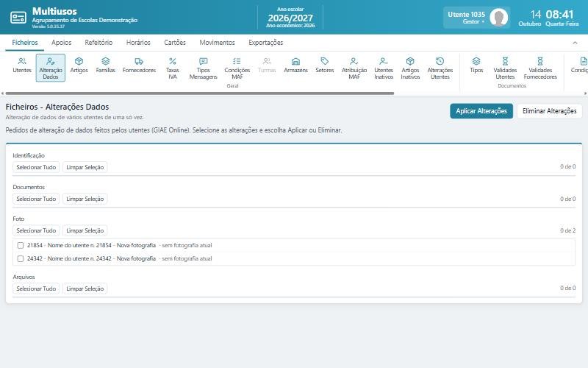The height and width of the screenshot is (368, 588).
Task: Click the Multiusos app logo icon
Action: (x=18, y=17)
